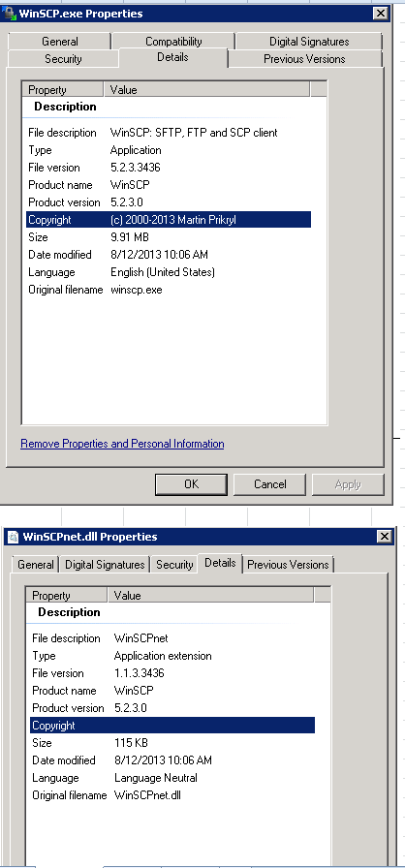405x868 pixels.
Task: Select Size row showing 115 KB
Action: coord(172,743)
